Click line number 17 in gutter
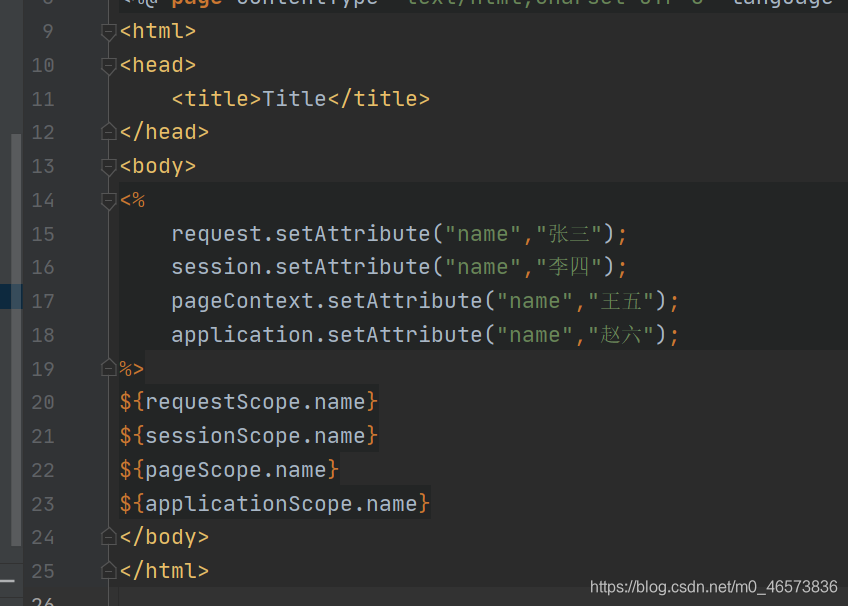The image size is (848, 606). (x=43, y=301)
